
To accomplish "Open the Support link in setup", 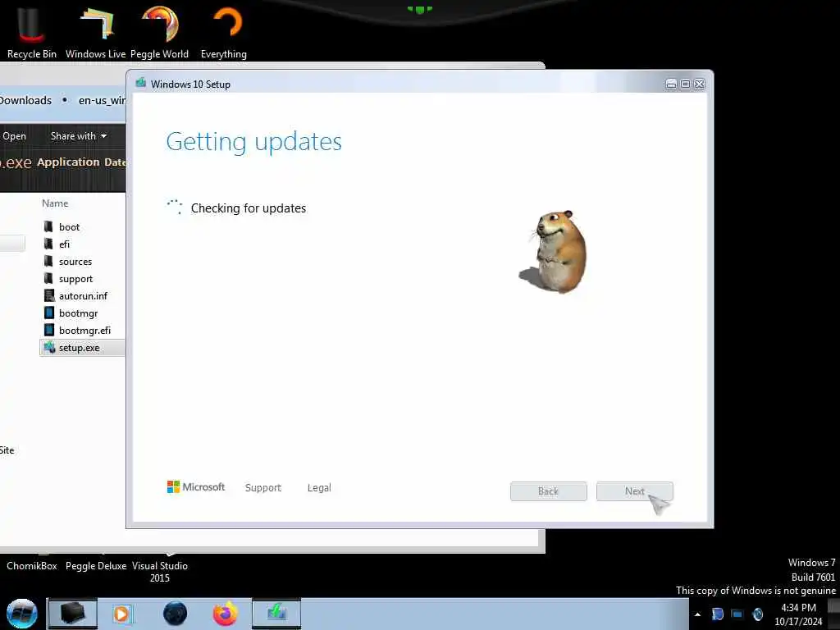I will (263, 487).
